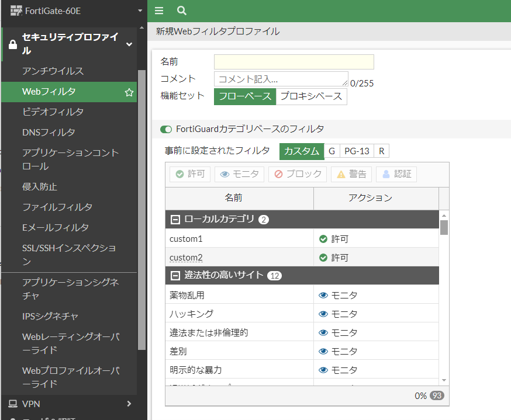Click the ブロック action button
511x420 pixels.
point(298,174)
